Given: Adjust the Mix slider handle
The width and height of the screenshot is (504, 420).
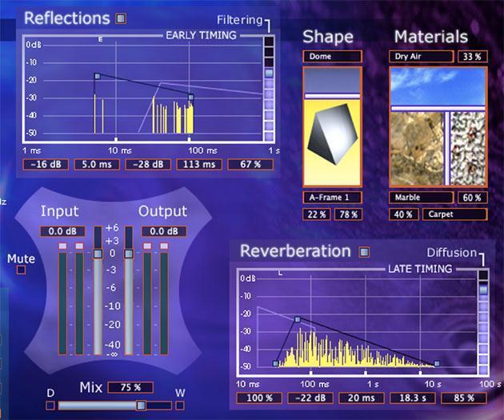Looking at the screenshot, I should [x=141, y=406].
